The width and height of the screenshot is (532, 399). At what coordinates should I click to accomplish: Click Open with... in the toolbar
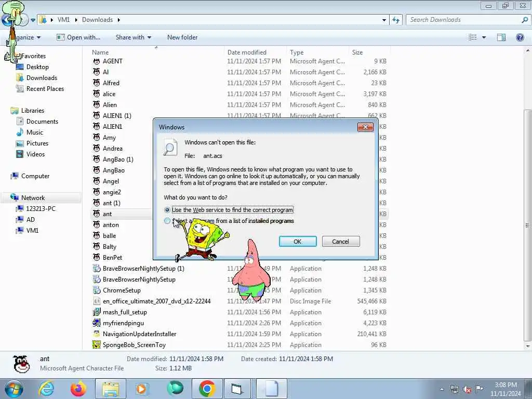tap(78, 37)
